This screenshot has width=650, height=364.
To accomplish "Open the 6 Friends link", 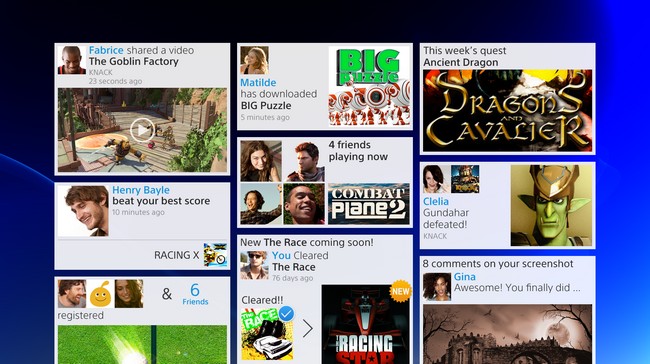I will coord(195,294).
